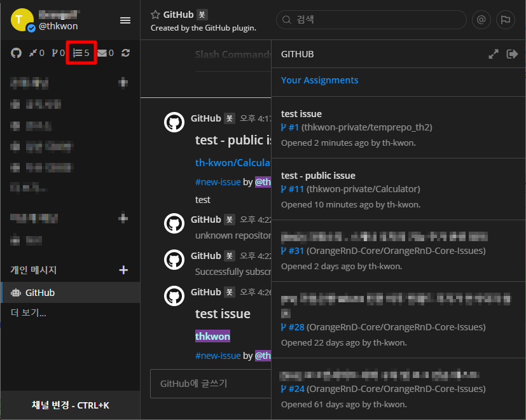Show recent mentions with @ button
Image resolution: width=526 pixels, height=420 pixels.
[481, 20]
